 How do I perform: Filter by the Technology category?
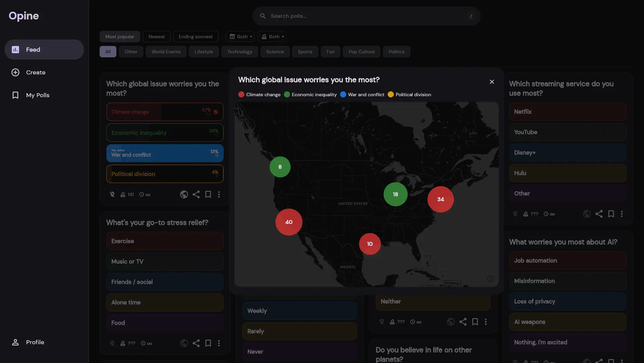pyautogui.click(x=239, y=52)
